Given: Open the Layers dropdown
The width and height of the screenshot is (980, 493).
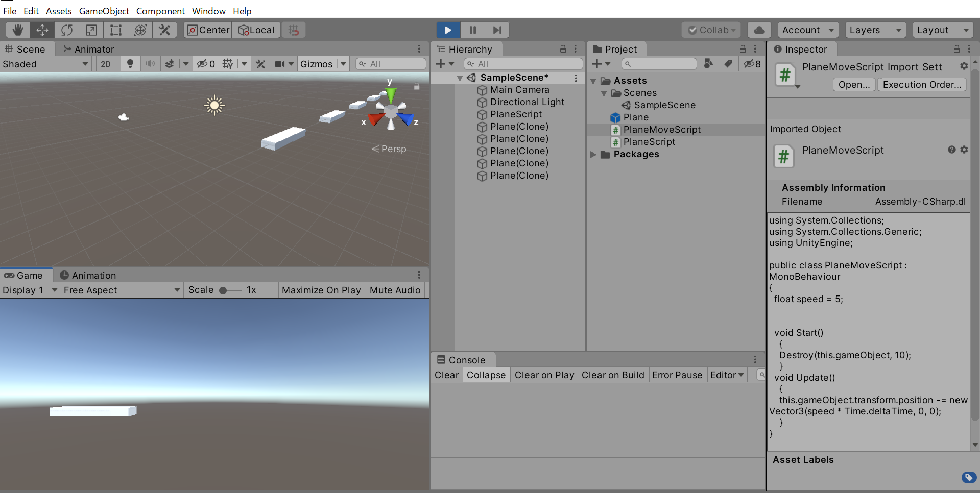Looking at the screenshot, I should [x=875, y=30].
